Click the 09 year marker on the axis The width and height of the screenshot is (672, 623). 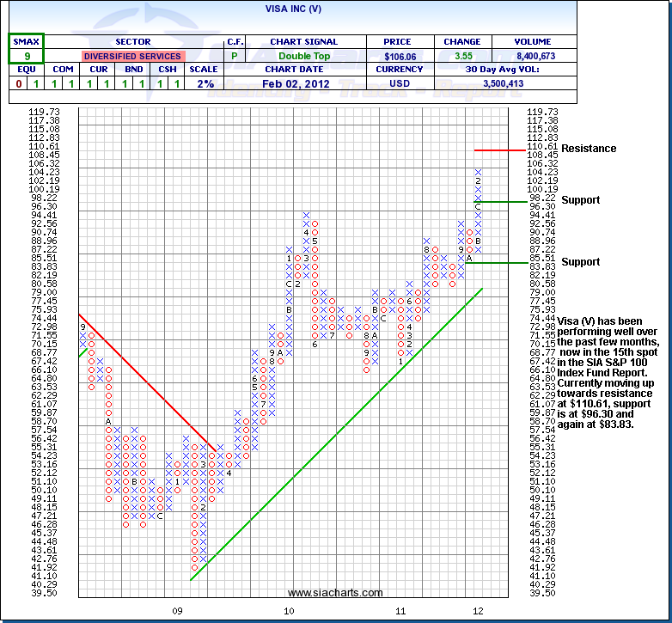(178, 611)
